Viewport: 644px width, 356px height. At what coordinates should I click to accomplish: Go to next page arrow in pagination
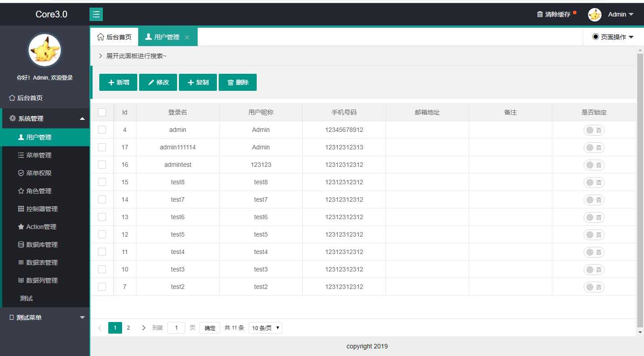tap(144, 328)
